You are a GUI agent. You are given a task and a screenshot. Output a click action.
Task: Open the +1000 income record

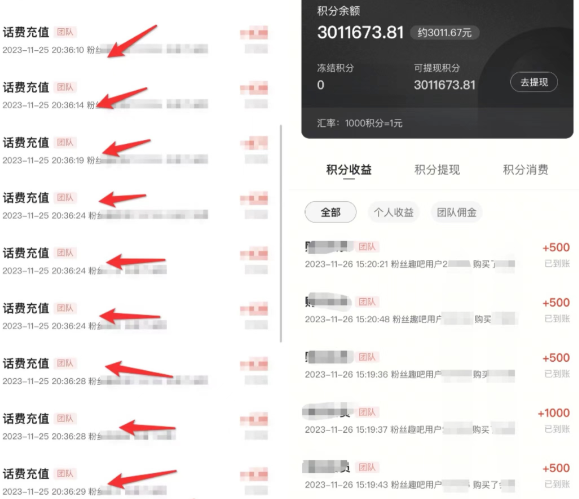pyautogui.click(x=436, y=421)
